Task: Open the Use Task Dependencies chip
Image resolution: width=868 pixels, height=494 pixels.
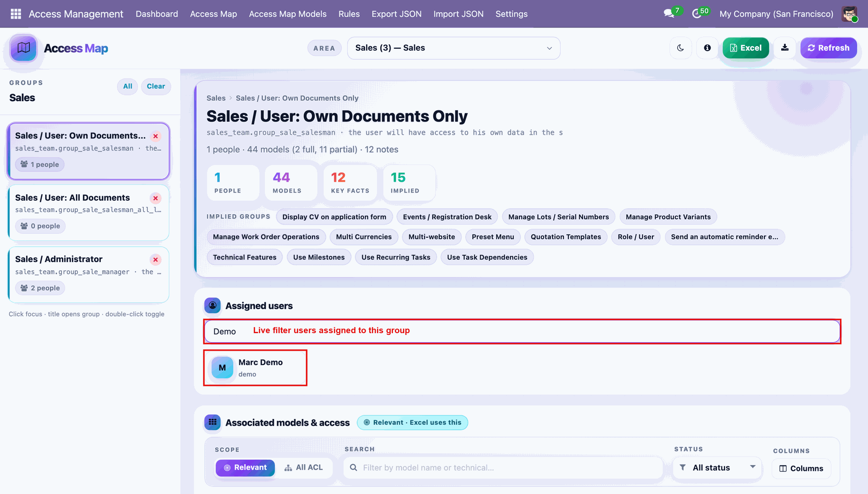Action: click(x=487, y=257)
